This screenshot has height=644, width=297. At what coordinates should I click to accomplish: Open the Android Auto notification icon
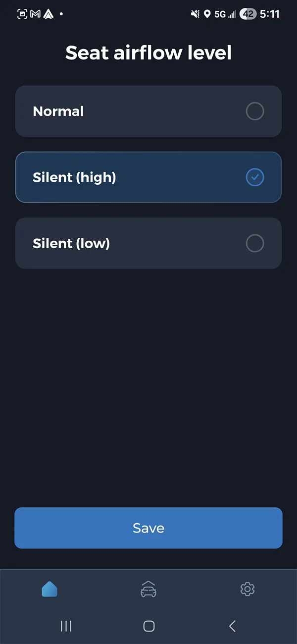[x=48, y=14]
